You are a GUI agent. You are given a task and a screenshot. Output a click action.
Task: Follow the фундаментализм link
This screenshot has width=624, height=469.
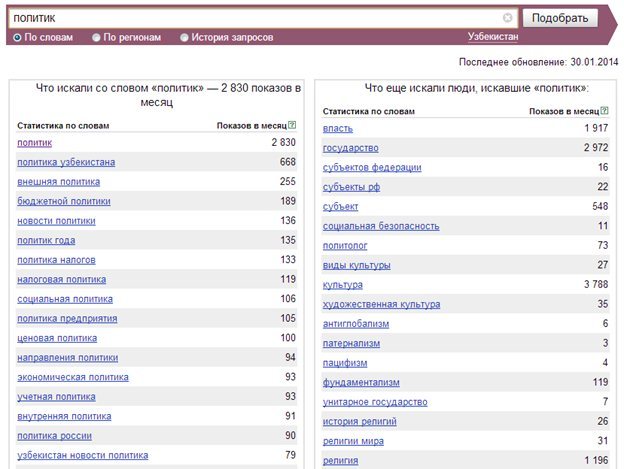point(361,383)
